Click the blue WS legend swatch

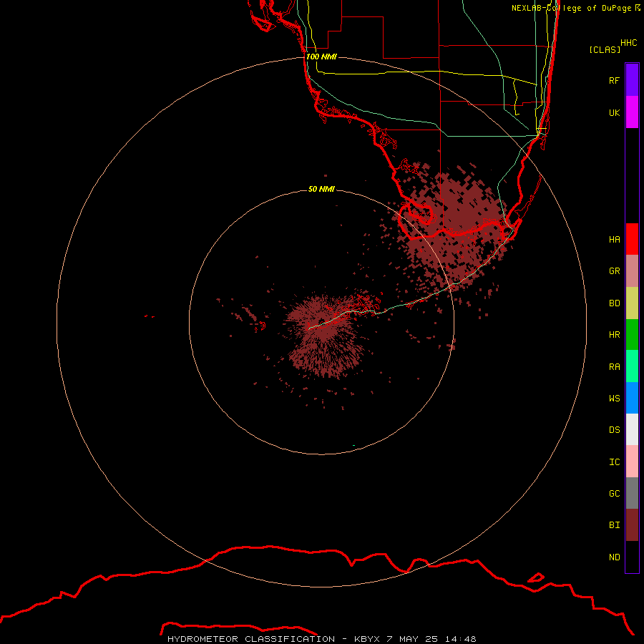(632, 398)
